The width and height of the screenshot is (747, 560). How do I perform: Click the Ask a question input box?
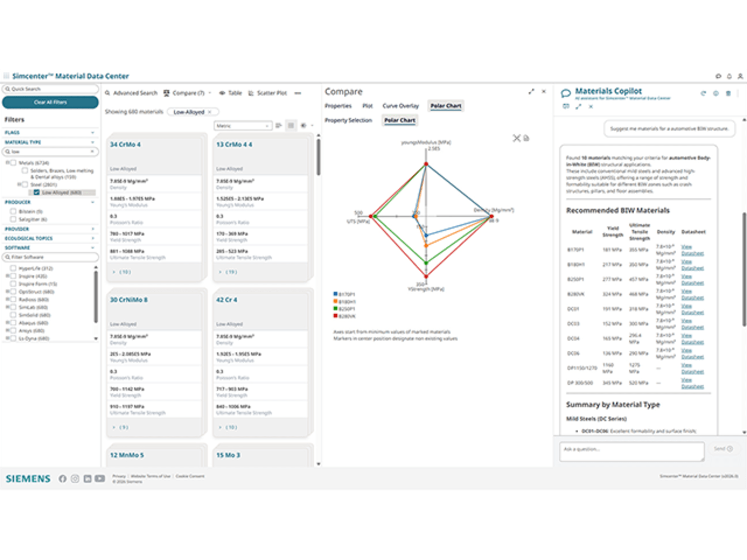coord(632,452)
